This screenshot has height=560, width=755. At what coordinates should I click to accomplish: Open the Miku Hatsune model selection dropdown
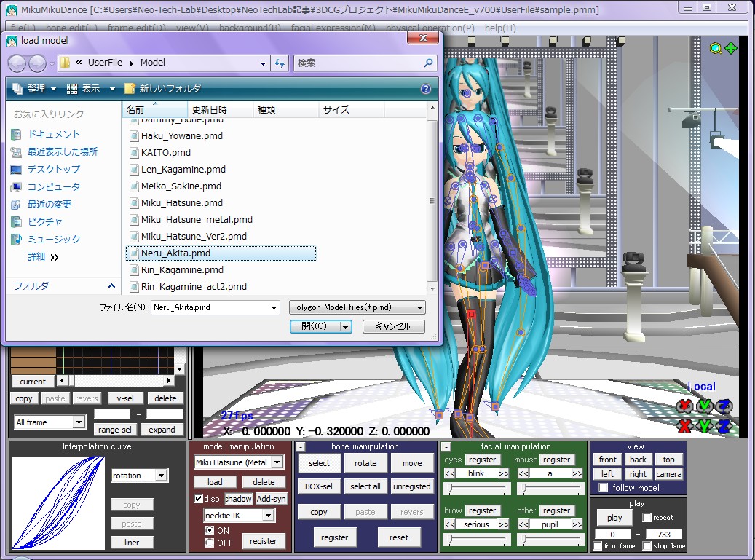(277, 462)
